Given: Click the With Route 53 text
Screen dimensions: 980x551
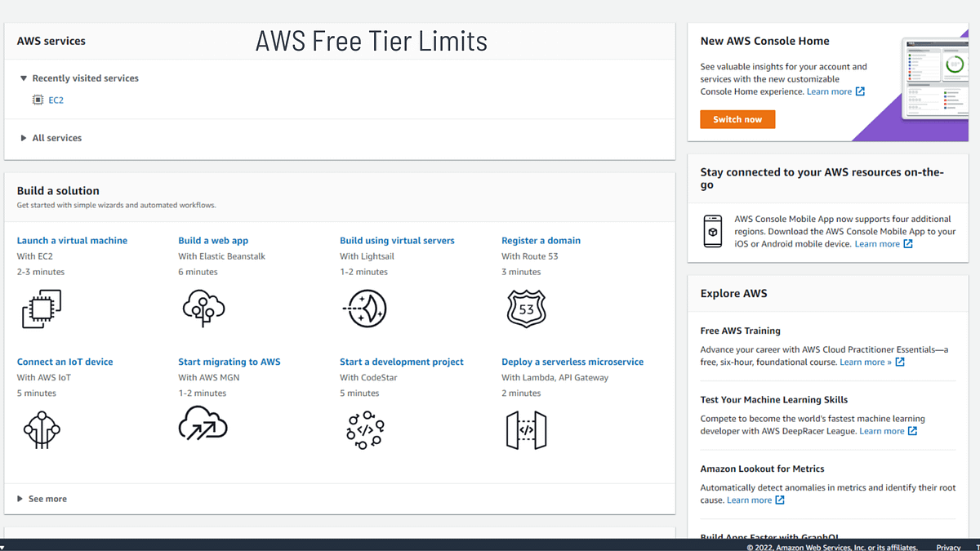Looking at the screenshot, I should tap(529, 256).
